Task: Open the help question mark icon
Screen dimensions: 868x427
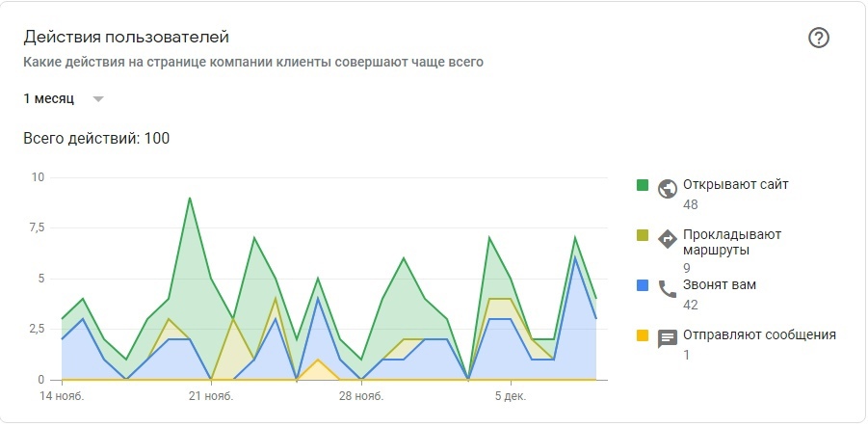Action: [x=819, y=38]
